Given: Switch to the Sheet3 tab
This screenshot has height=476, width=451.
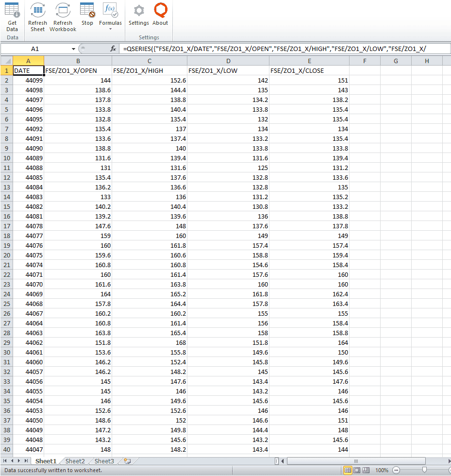Looking at the screenshot, I should (103, 460).
